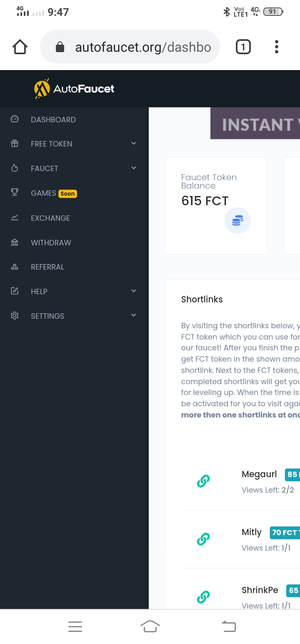Expand the Help submenu chevron
The width and height of the screenshot is (300, 644).
tap(134, 291)
